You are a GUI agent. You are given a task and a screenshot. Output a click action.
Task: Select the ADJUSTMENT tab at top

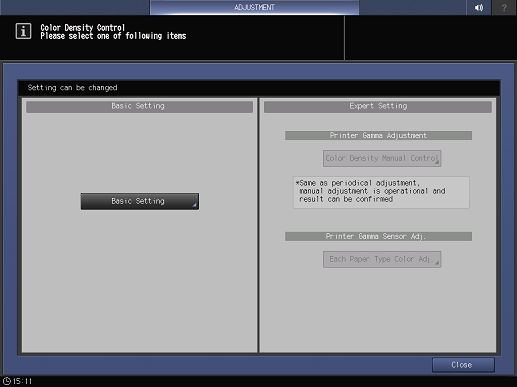tap(254, 7)
